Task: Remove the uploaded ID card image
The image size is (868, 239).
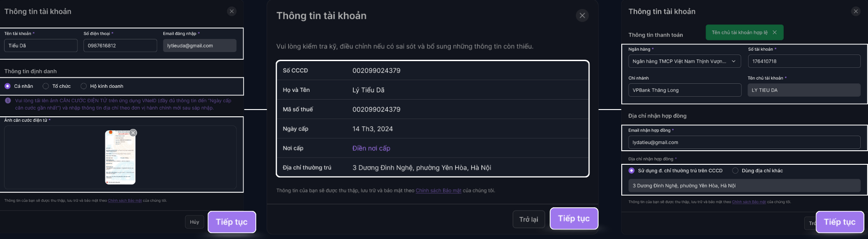Action: pos(133,133)
